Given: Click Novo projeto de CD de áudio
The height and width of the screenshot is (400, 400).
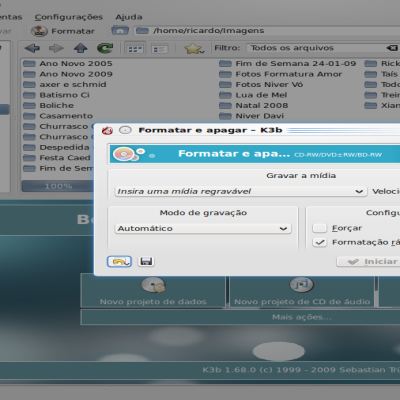Looking at the screenshot, I should (302, 290).
